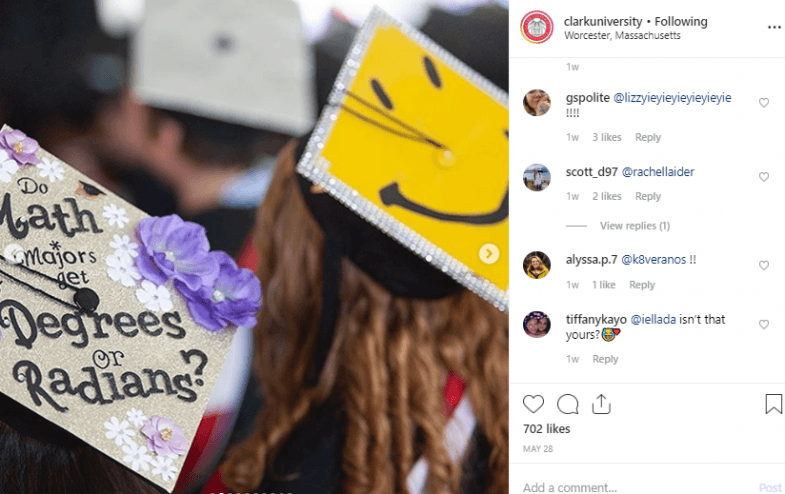Click the Add a comment field
Viewport: 785px width, 494px height.
(636, 487)
